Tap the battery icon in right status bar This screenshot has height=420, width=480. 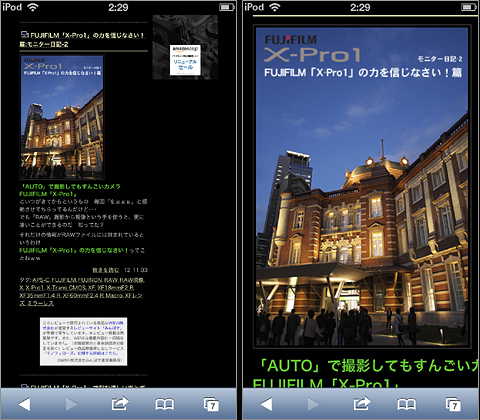point(469,7)
